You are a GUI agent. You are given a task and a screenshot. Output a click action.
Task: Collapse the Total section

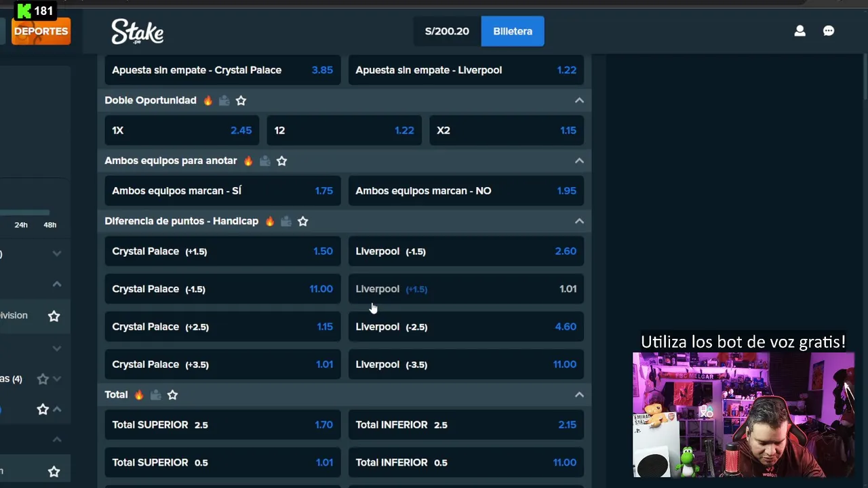click(579, 394)
